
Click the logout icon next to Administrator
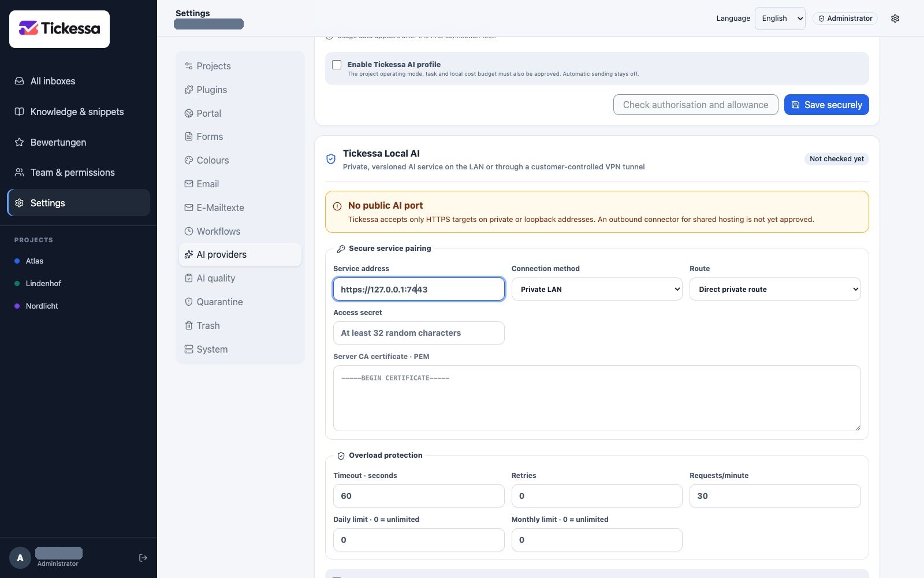pyautogui.click(x=143, y=558)
